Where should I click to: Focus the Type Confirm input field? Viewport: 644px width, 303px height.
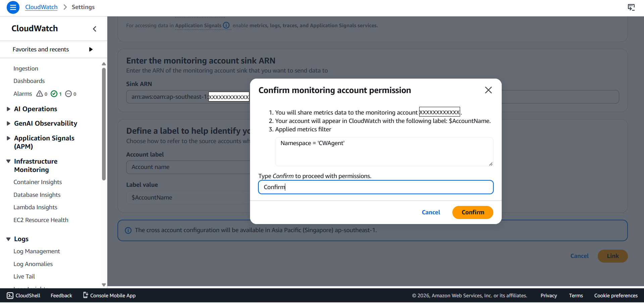(376, 187)
